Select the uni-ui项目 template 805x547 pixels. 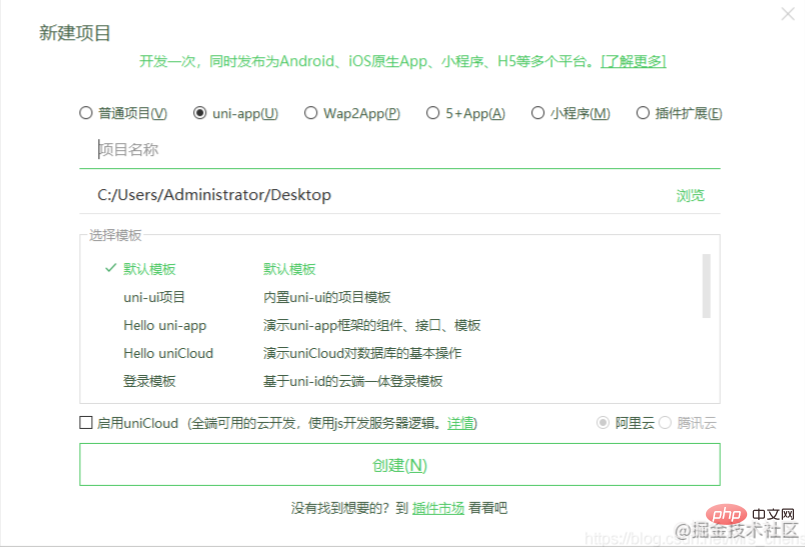pyautogui.click(x=154, y=297)
